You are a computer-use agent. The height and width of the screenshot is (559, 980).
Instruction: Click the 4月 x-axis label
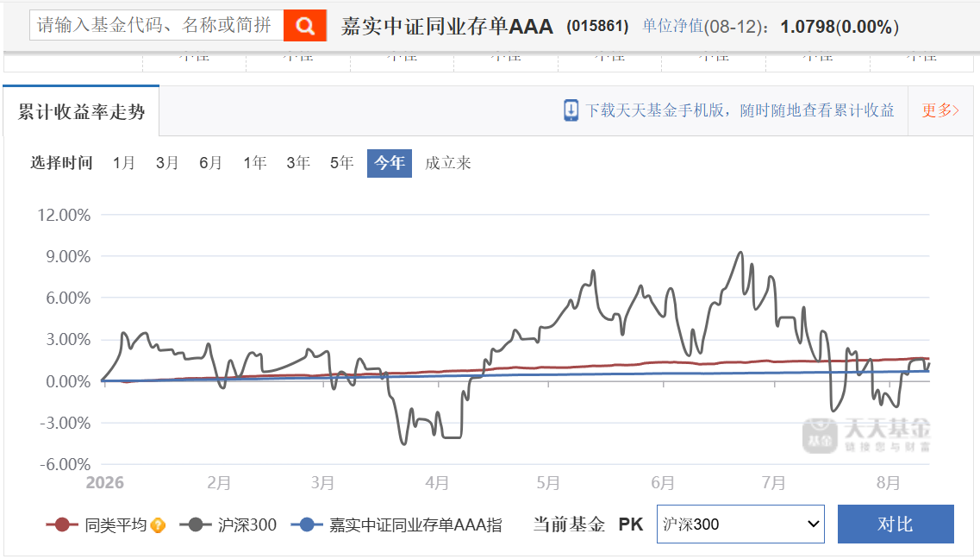(437, 483)
